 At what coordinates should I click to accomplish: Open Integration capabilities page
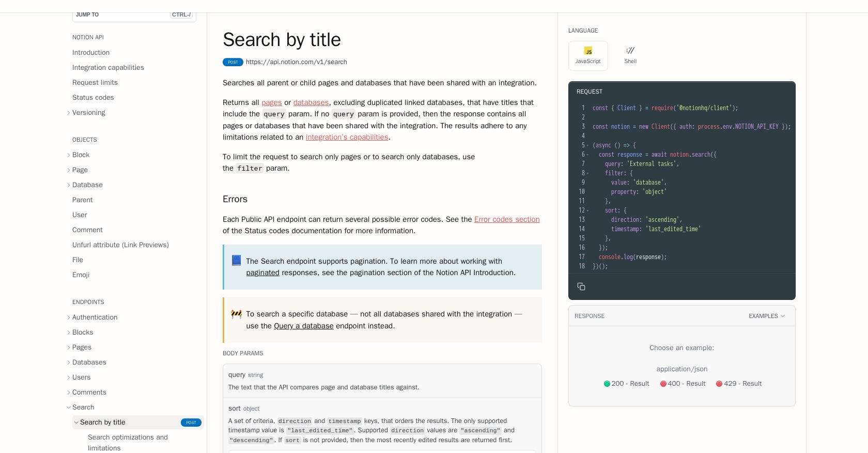point(108,68)
